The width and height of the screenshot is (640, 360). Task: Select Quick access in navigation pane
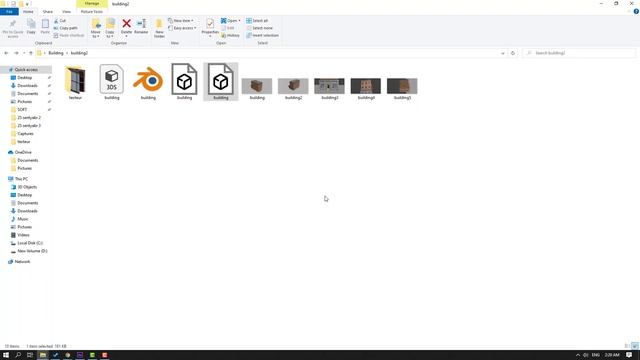(x=26, y=70)
